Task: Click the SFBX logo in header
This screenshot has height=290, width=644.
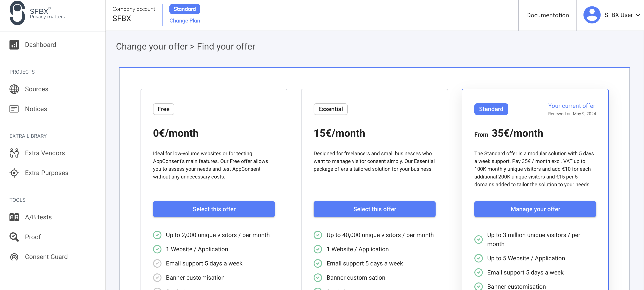Action: [x=17, y=13]
